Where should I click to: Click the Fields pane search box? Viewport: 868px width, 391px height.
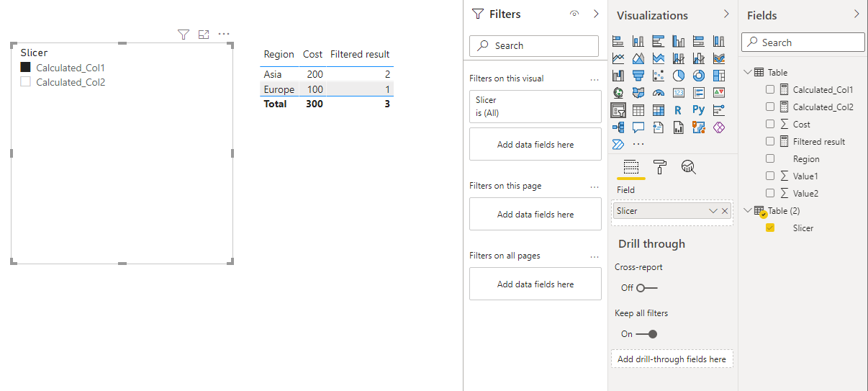[803, 42]
